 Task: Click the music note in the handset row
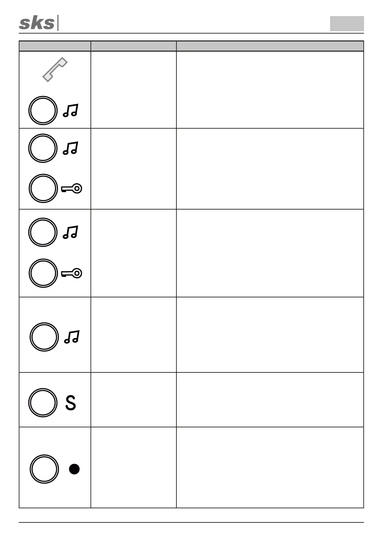(x=71, y=111)
